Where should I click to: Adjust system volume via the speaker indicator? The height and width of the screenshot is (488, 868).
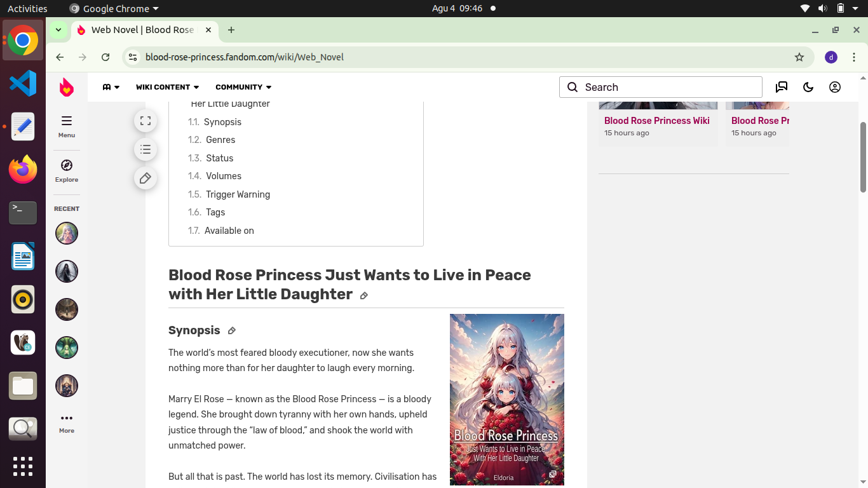click(823, 8)
